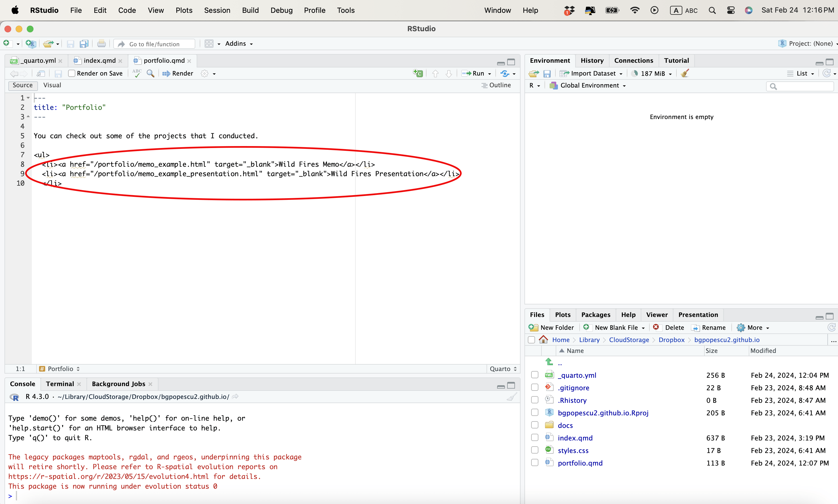
Task: Check the box next to styles.css
Action: coord(534,450)
